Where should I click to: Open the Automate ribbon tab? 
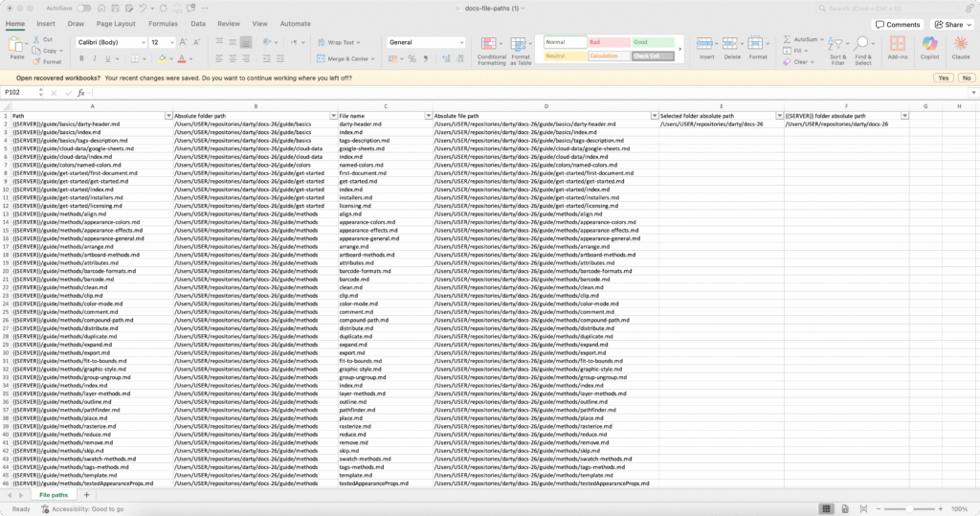click(x=295, y=24)
